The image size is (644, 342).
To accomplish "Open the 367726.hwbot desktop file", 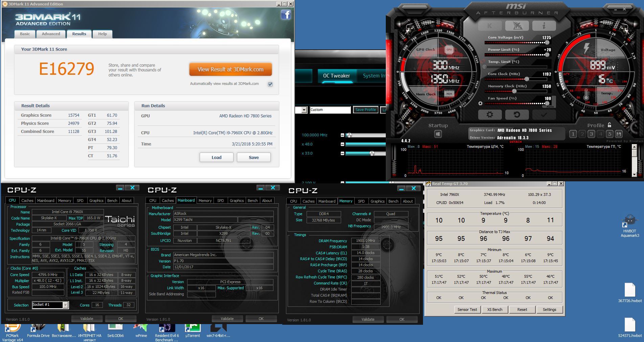I will (630, 293).
